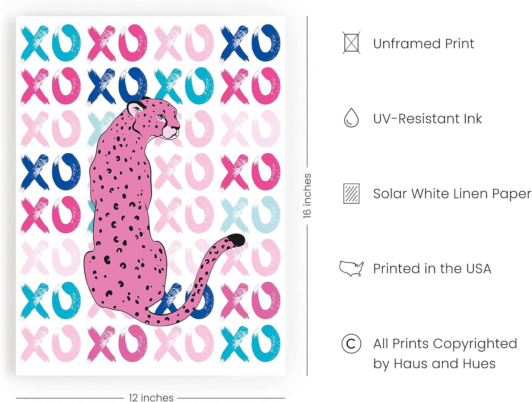Image resolution: width=532 pixels, height=402 pixels.
Task: Click the Solar White Linen Paper label
Action: point(452,194)
